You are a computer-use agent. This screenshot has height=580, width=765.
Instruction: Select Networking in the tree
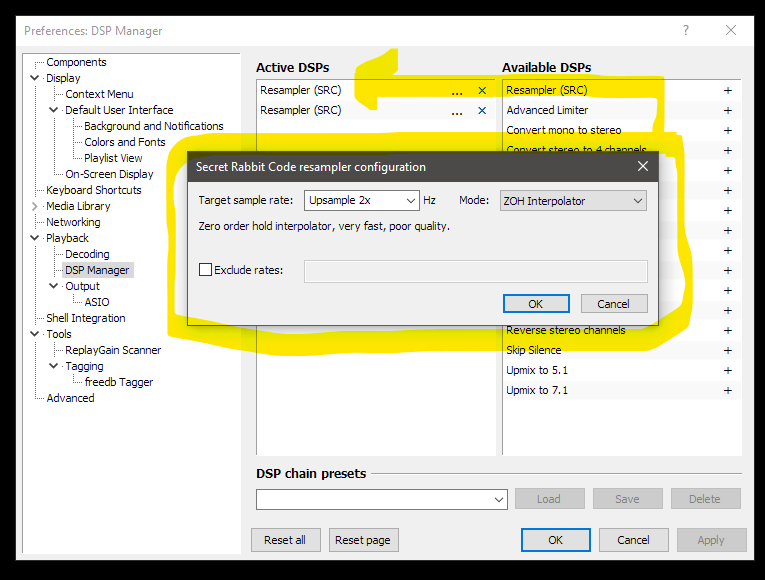tap(73, 222)
